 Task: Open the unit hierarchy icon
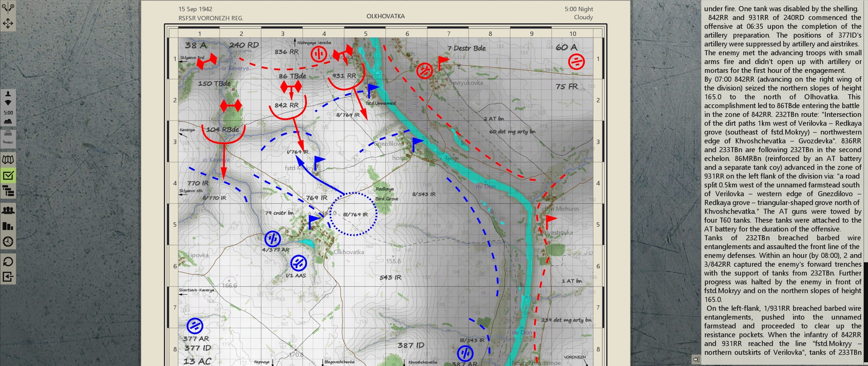[8, 191]
